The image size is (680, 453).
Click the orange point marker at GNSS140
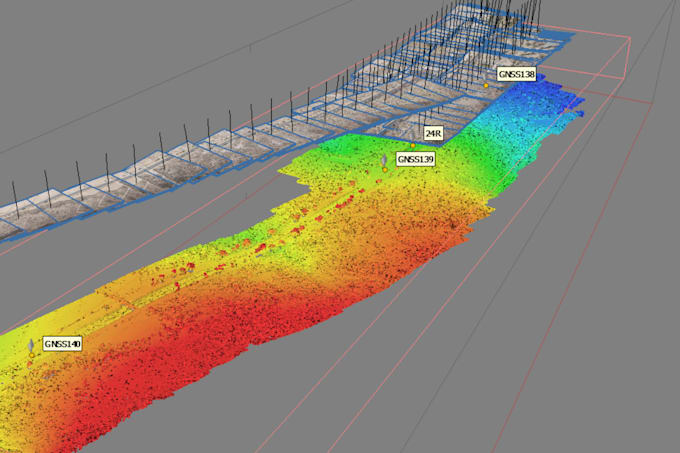point(32,355)
